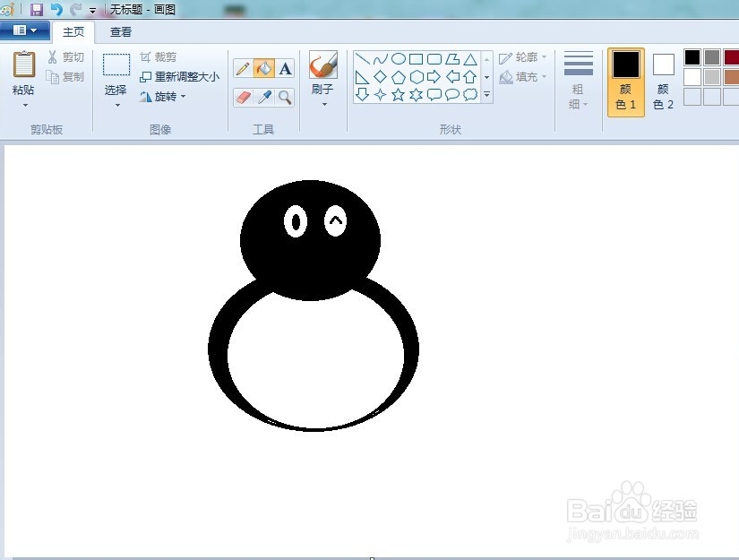Image resolution: width=739 pixels, height=560 pixels.
Task: Select the Fill with color bucket tool
Action: point(264,69)
